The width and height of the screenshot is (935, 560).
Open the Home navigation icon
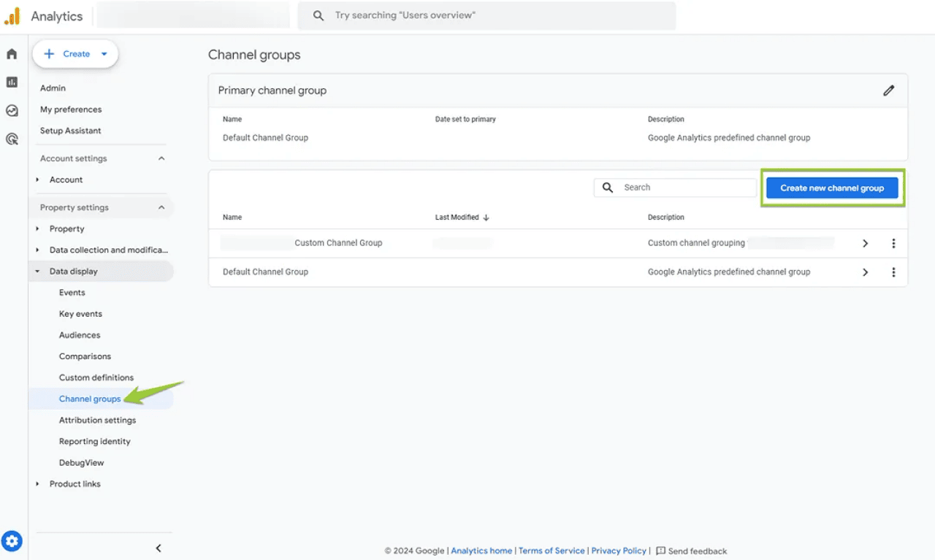[11, 53]
